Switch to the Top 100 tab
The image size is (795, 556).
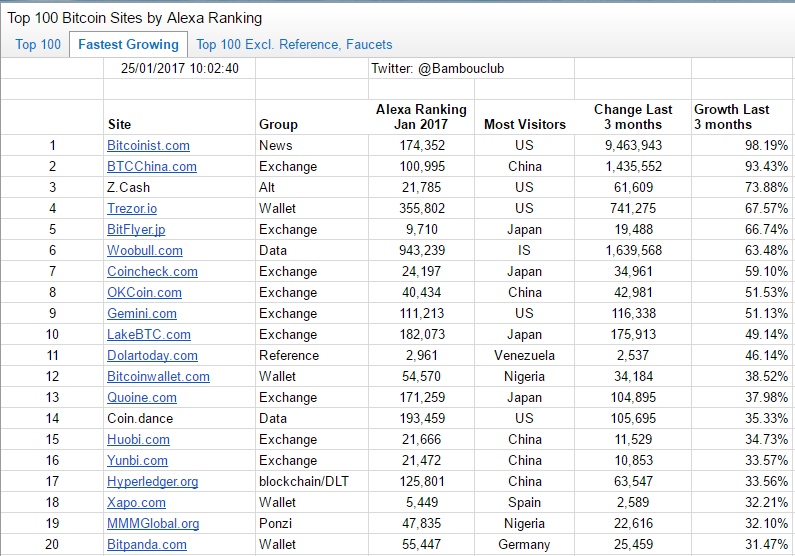[x=38, y=45]
